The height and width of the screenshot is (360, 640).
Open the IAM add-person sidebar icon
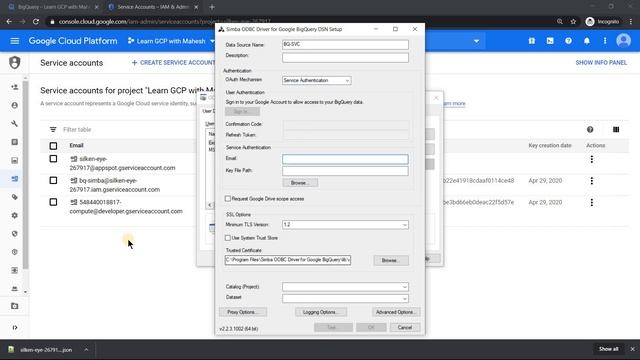pos(15,87)
